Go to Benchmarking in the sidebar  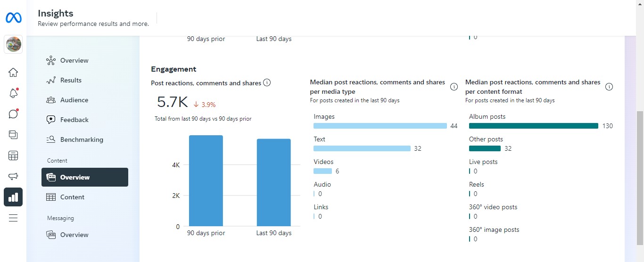point(81,139)
